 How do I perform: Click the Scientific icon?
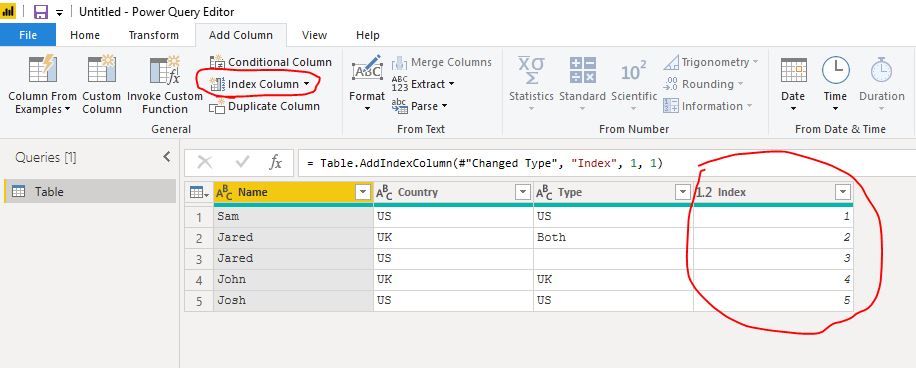[634, 71]
